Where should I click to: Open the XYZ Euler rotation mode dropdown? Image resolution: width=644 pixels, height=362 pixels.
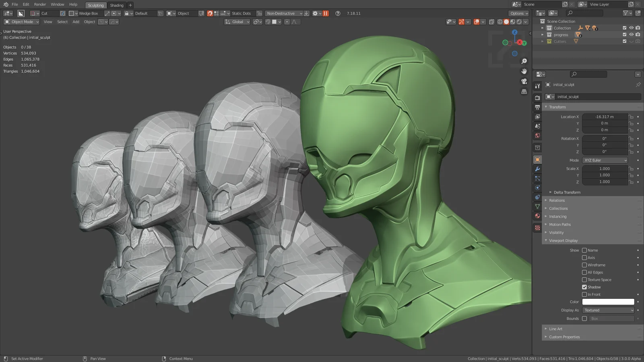[x=605, y=160]
